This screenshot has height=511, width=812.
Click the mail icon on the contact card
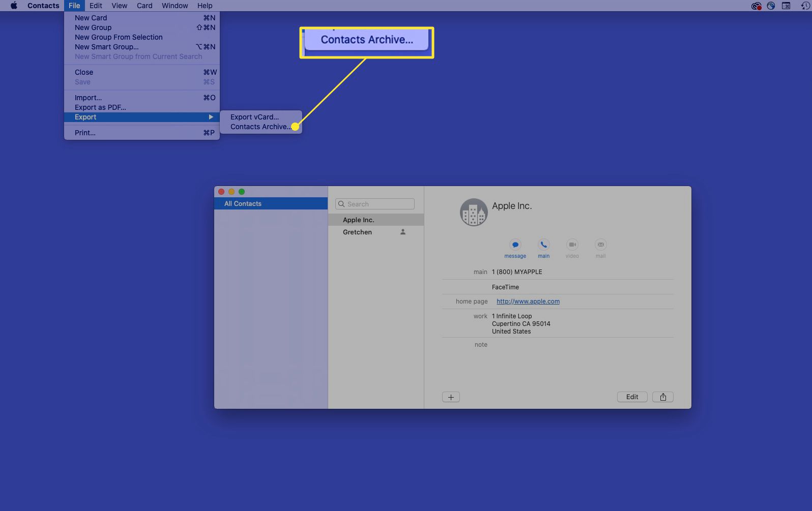[600, 245]
